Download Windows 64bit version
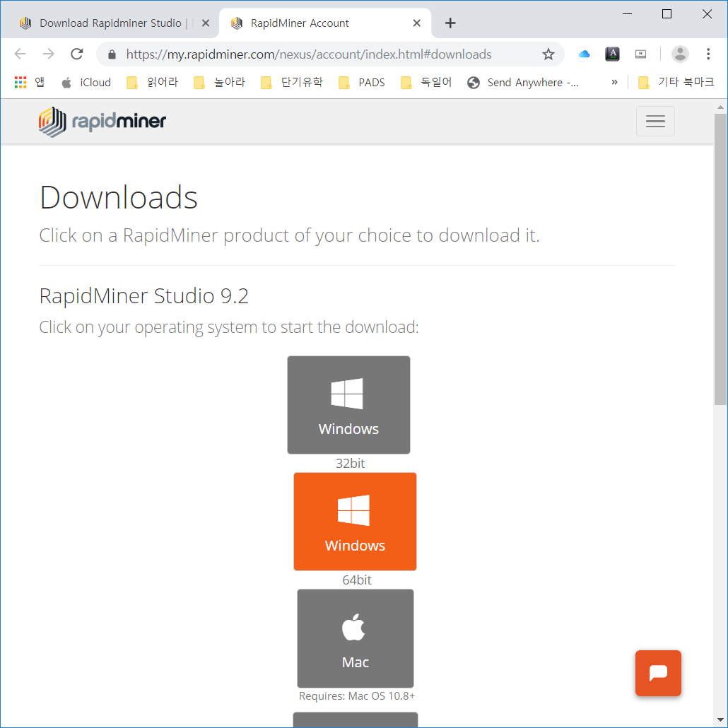Screen dimensions: 728x728 pyautogui.click(x=356, y=522)
